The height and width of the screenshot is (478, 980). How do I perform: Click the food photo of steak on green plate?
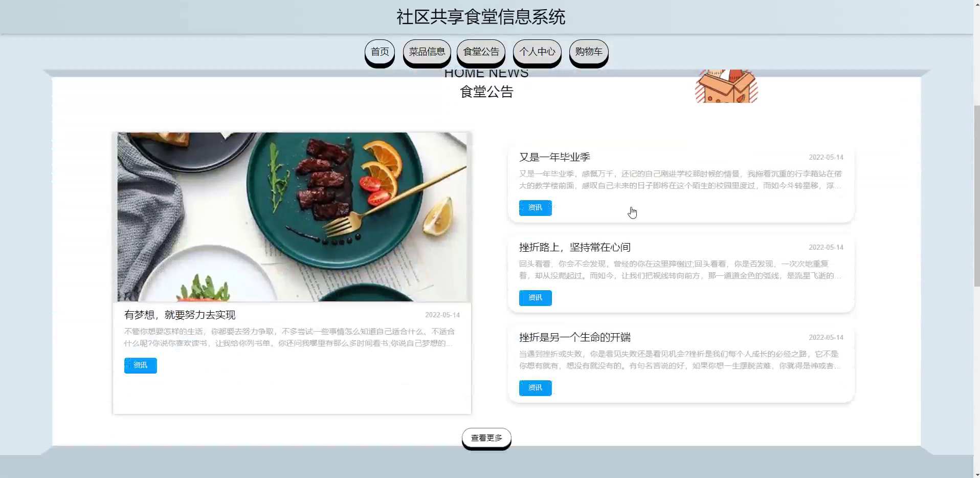coord(292,217)
